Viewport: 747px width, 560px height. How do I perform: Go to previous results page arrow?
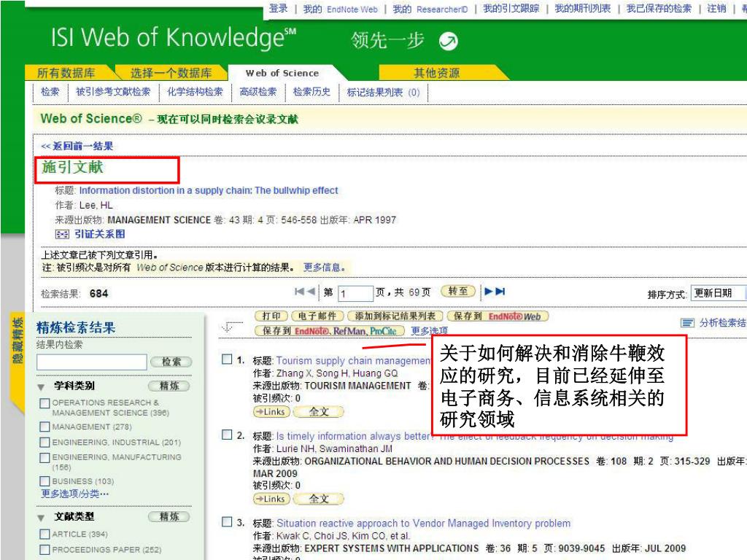311,291
